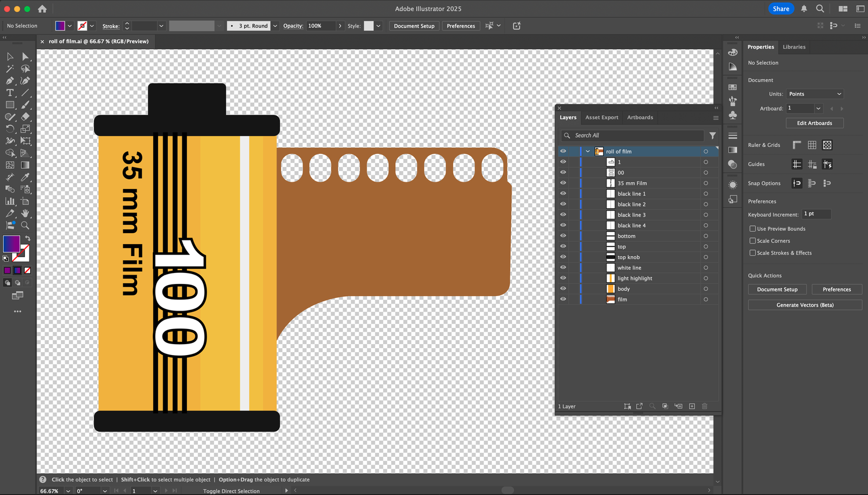Click the Share button

point(781,9)
